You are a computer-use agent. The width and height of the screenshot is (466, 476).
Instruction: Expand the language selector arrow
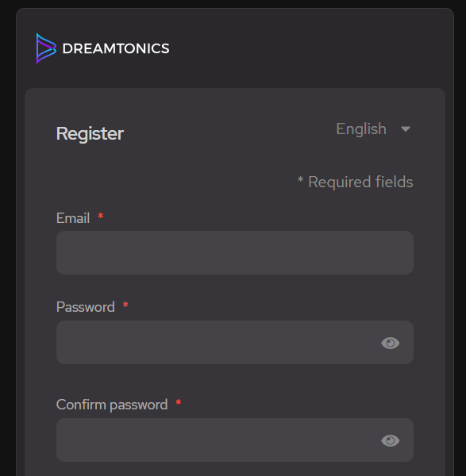[x=406, y=129]
